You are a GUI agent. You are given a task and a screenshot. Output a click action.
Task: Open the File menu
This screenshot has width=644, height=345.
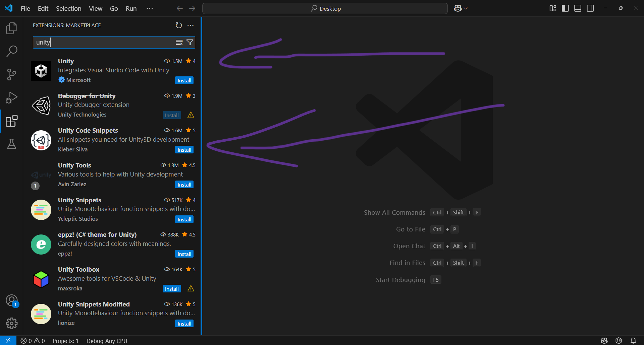point(25,8)
